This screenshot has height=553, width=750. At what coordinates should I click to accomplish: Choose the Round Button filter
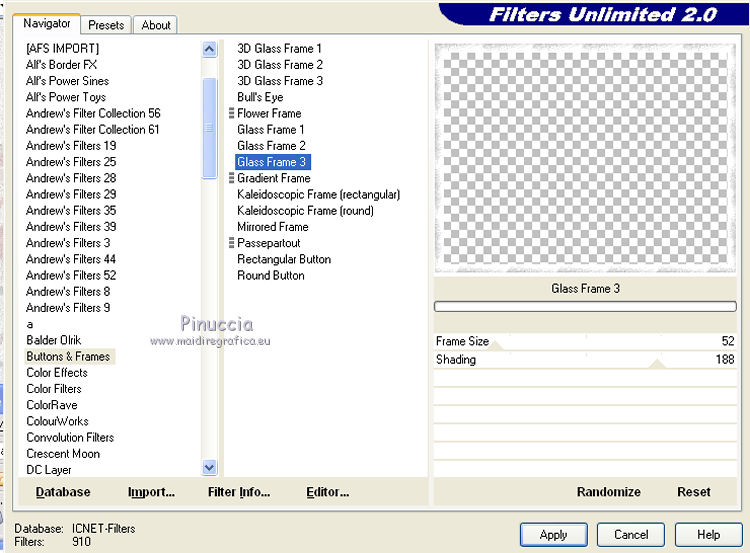tap(271, 275)
